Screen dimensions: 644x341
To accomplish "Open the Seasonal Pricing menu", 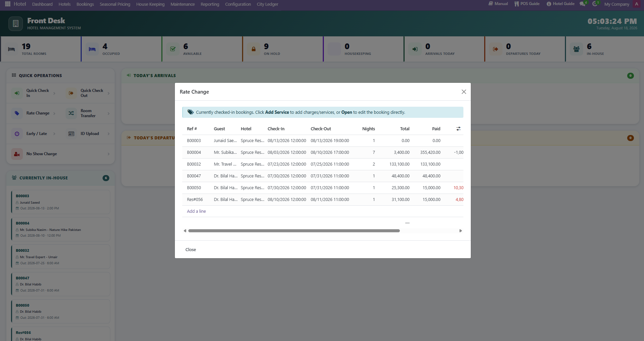I will coord(115,4).
